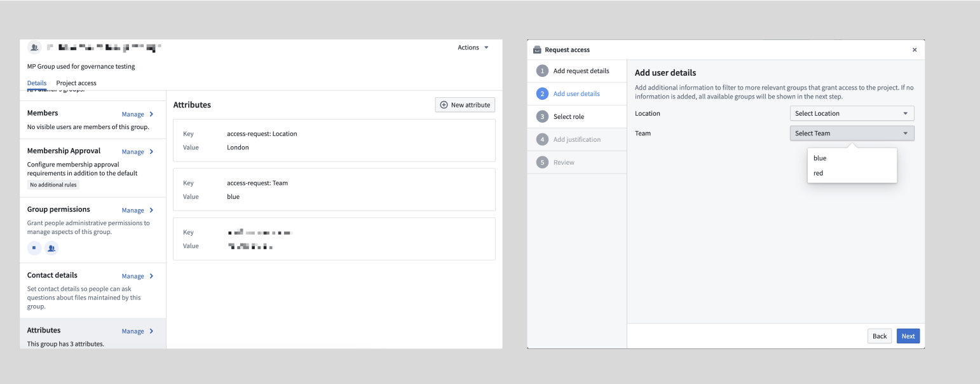The height and width of the screenshot is (384, 980).
Task: Click Next in the Request access dialog
Action: (x=908, y=336)
